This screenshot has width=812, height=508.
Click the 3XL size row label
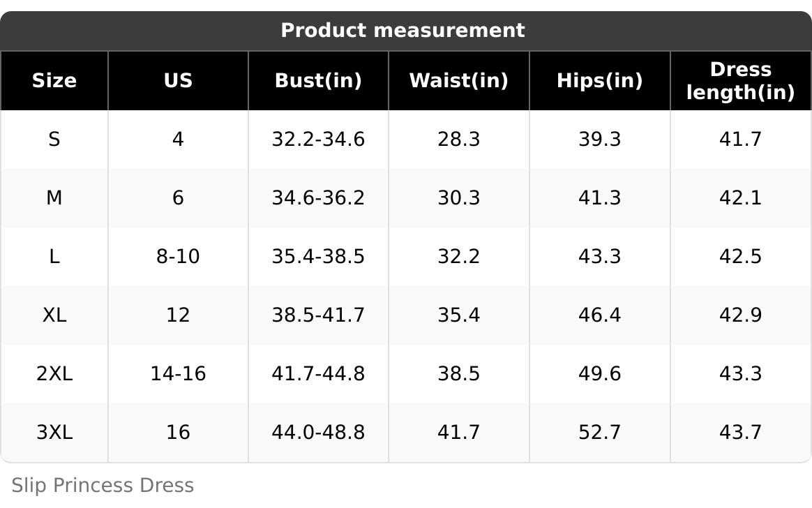(x=54, y=432)
